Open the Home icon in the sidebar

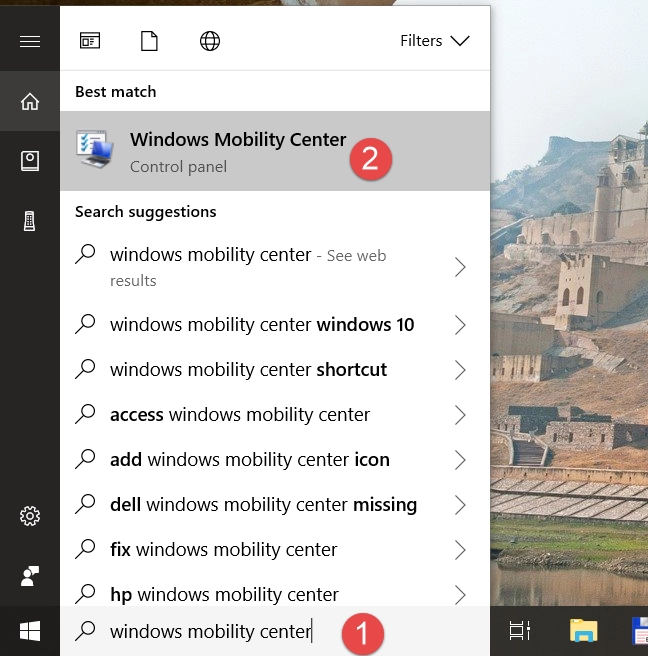30,101
